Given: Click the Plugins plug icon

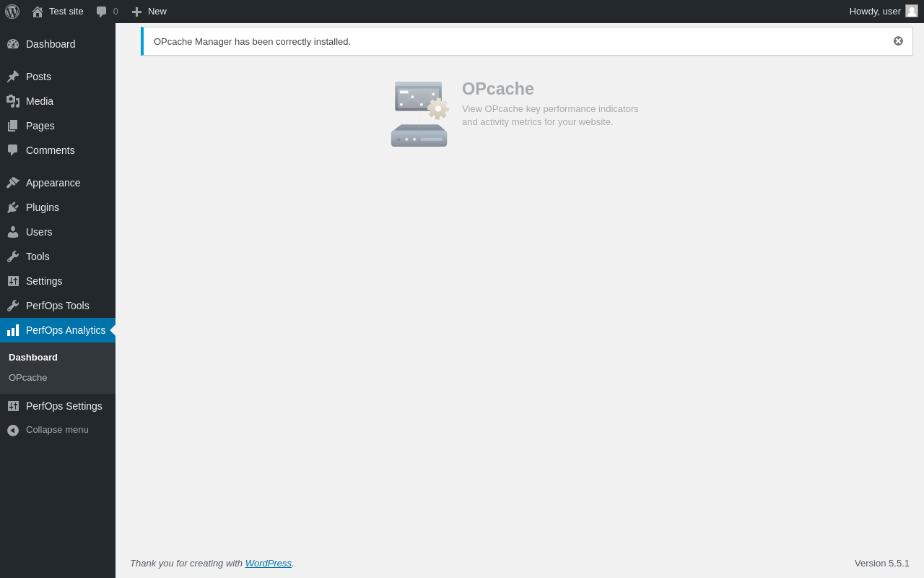Looking at the screenshot, I should (13, 207).
